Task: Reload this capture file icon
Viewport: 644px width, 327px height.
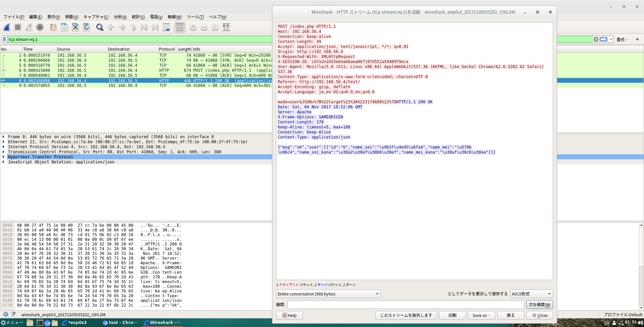Action: tap(87, 28)
